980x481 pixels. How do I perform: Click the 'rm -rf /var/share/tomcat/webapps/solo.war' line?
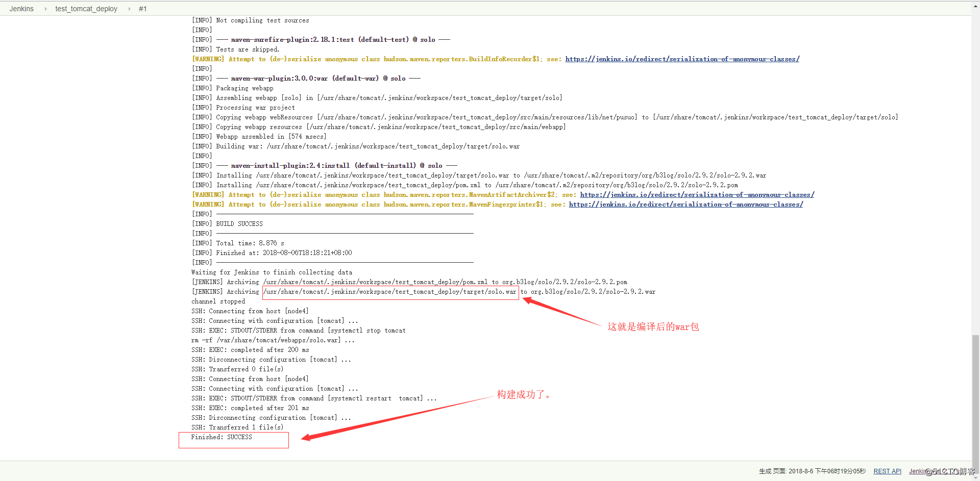[x=273, y=340]
